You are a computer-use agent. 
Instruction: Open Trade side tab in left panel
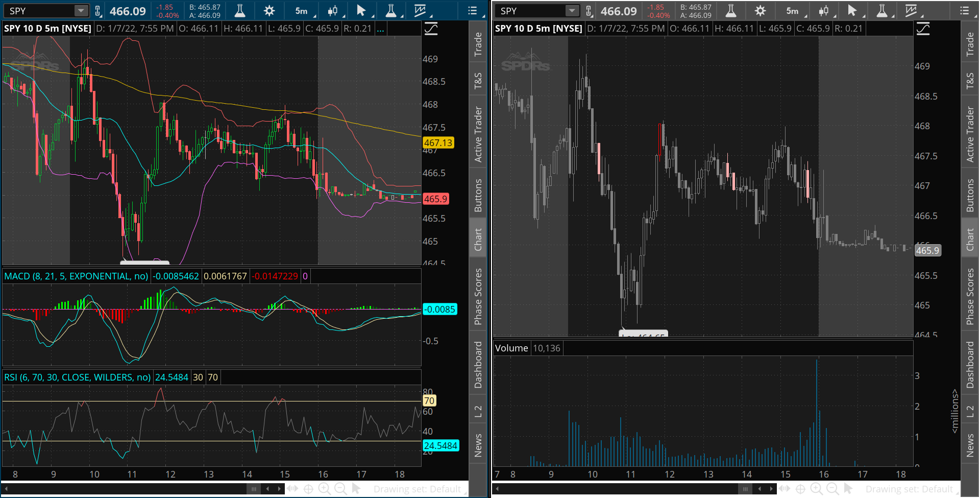click(x=478, y=44)
